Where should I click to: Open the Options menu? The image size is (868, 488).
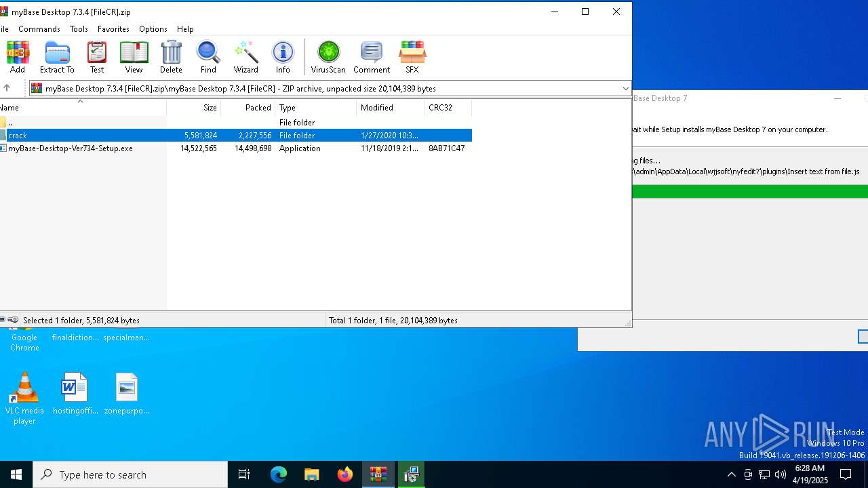tap(153, 29)
